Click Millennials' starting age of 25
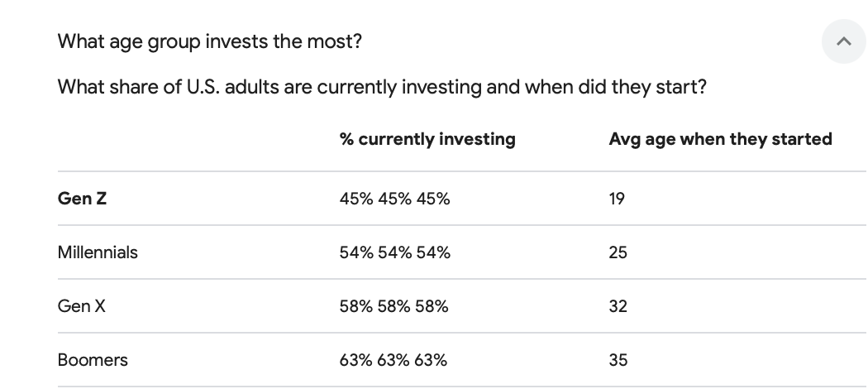The image size is (868, 389). [x=618, y=252]
